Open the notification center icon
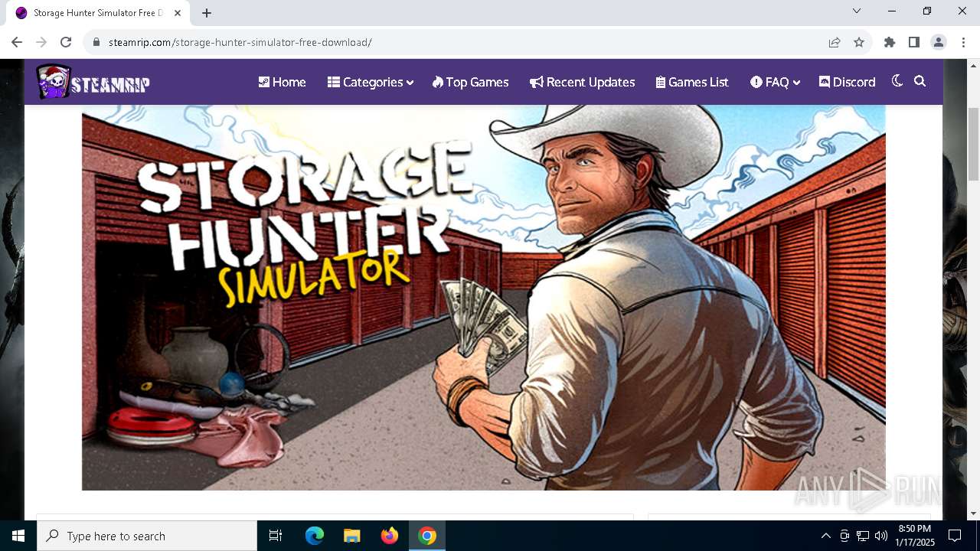This screenshot has width=980, height=551. pos(955,536)
